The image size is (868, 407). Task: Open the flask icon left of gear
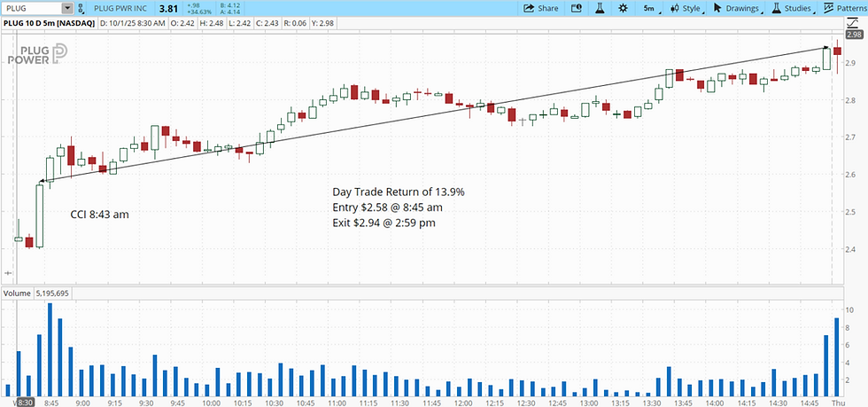pyautogui.click(x=600, y=8)
